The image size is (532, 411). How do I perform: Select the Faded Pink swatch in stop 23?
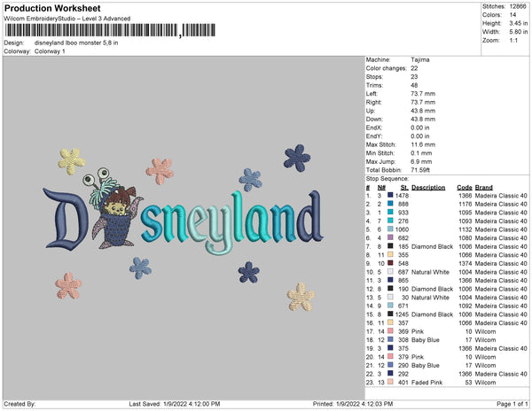pyautogui.click(x=390, y=382)
